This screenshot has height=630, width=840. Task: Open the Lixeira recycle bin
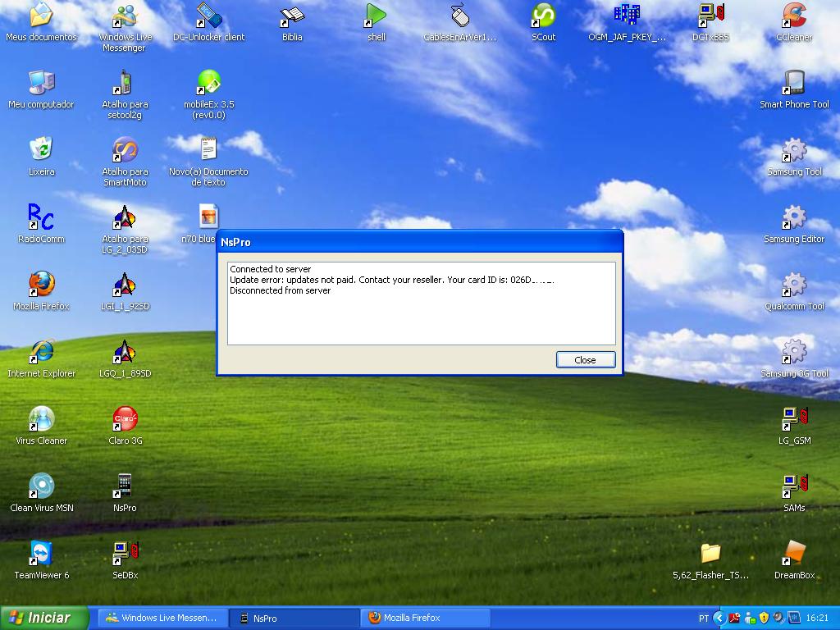(41, 149)
